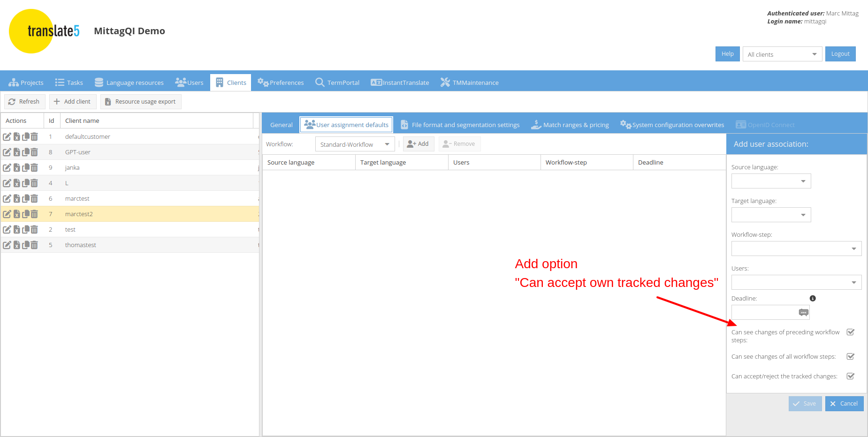Click trash icon in thomastest row
The width and height of the screenshot is (868, 437).
click(34, 245)
